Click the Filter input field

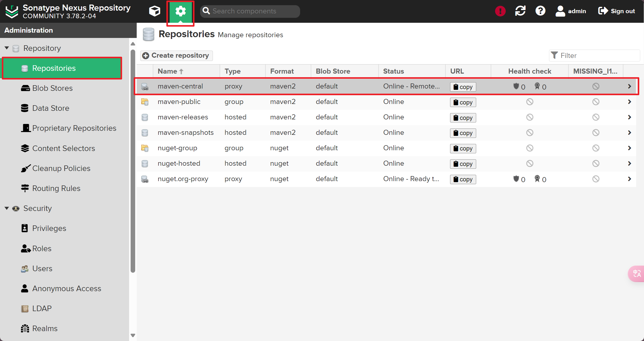coord(594,55)
